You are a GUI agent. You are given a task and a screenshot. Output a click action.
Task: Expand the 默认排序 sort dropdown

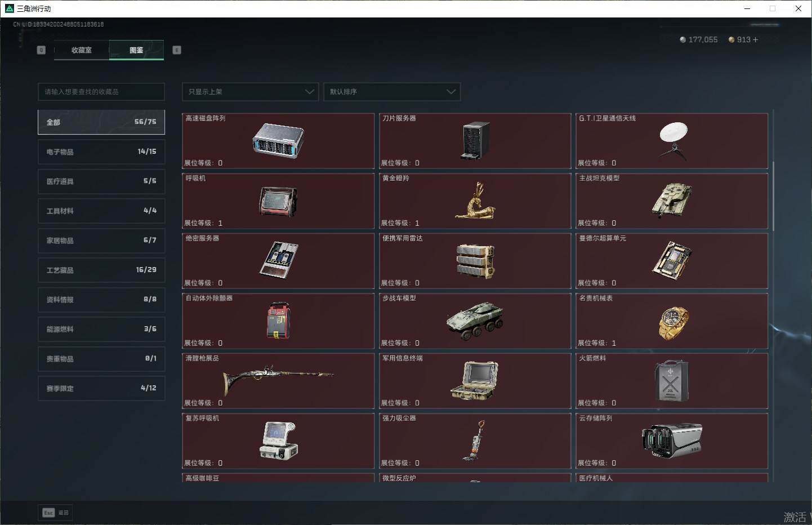[x=392, y=92]
